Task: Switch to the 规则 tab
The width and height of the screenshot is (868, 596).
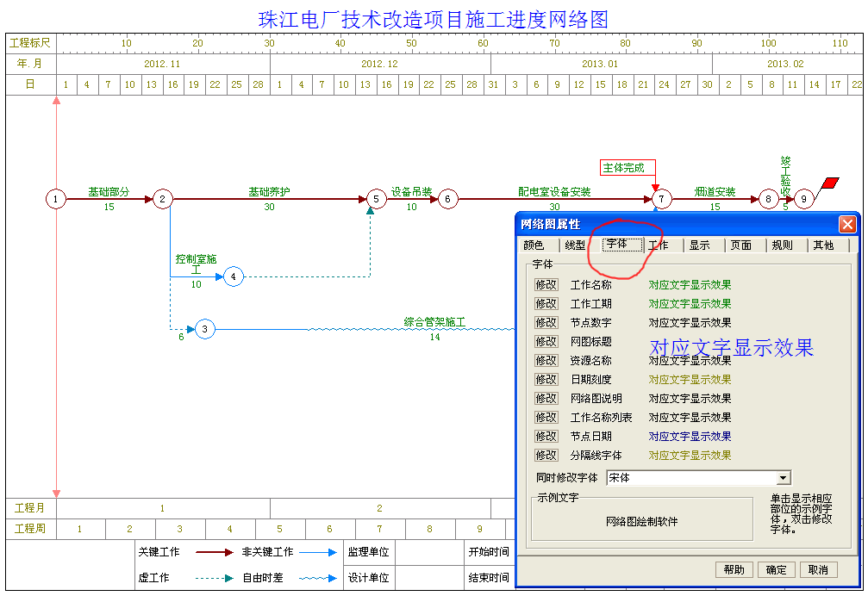Action: (782, 245)
